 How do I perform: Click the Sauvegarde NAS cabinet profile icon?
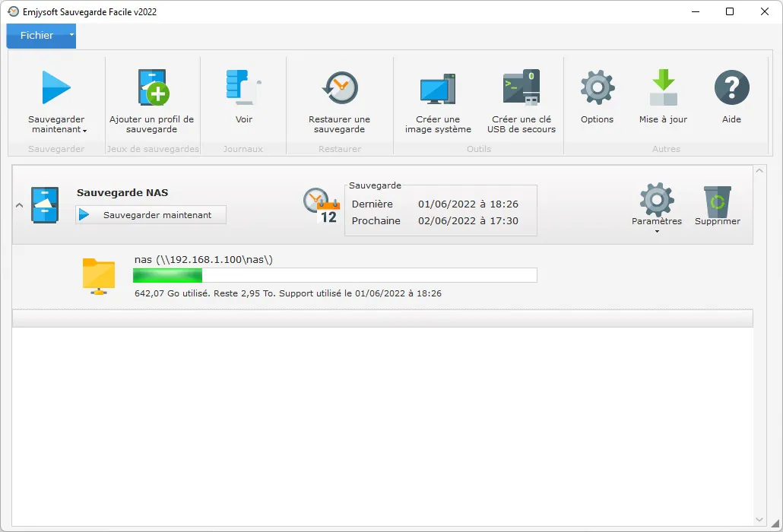(x=45, y=205)
